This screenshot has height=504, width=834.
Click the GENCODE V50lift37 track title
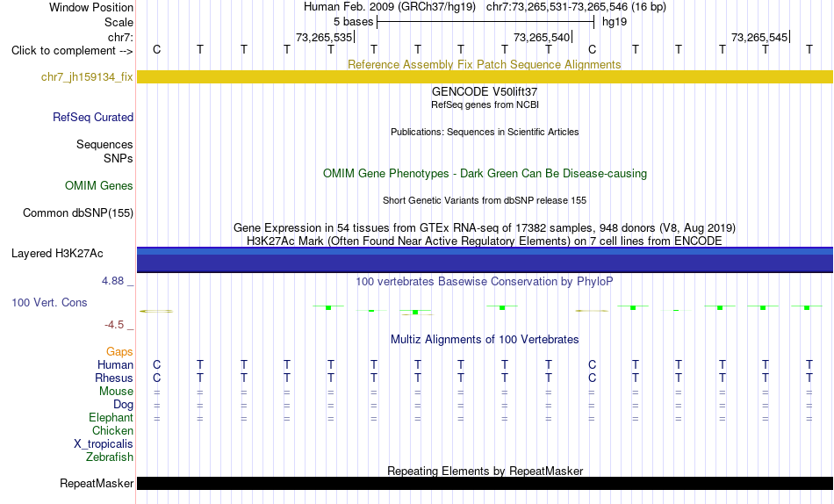[x=485, y=91]
